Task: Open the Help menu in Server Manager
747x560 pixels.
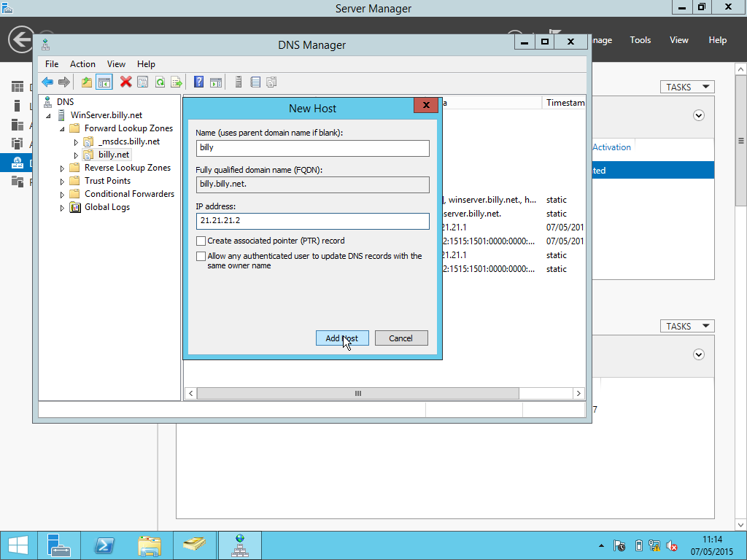Action: (x=717, y=40)
